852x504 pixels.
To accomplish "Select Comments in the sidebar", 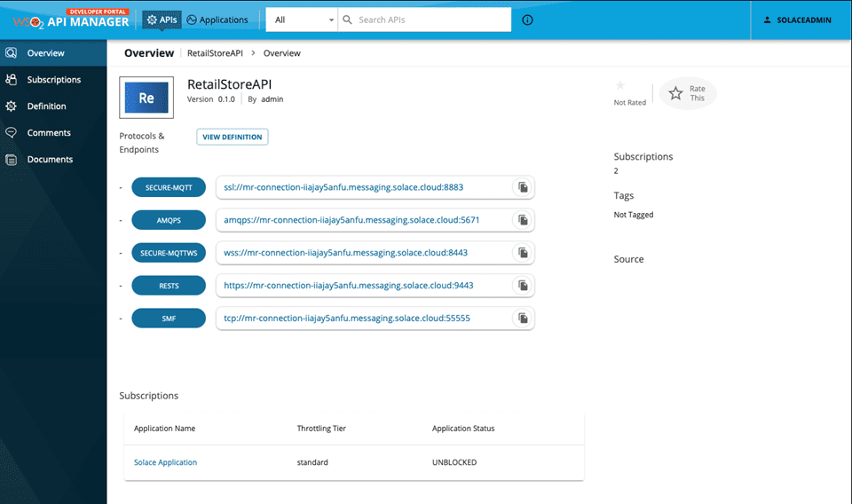I will [53, 132].
